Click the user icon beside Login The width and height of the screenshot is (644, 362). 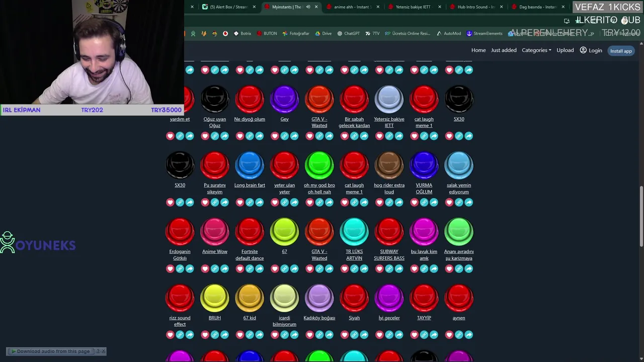tap(583, 50)
